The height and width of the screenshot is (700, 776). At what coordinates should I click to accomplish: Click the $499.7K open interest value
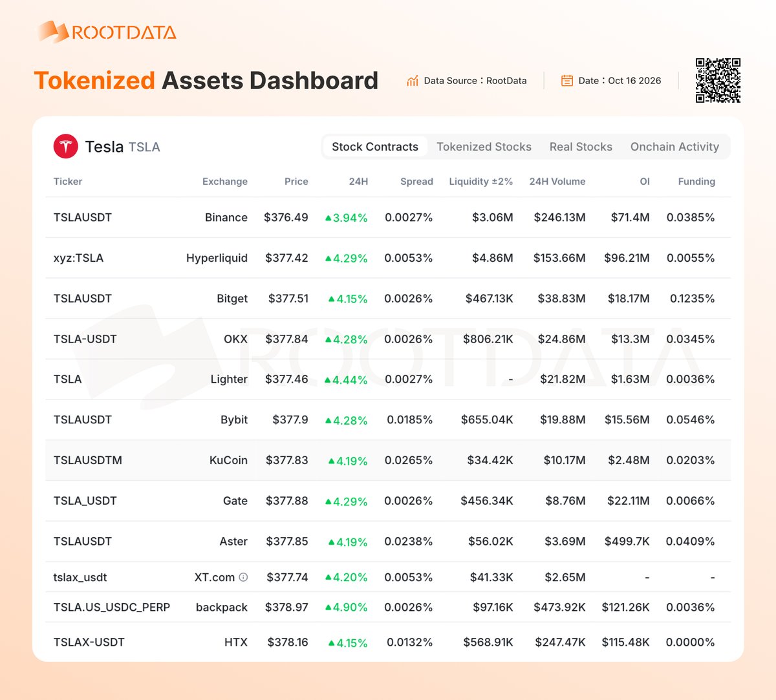coord(627,541)
